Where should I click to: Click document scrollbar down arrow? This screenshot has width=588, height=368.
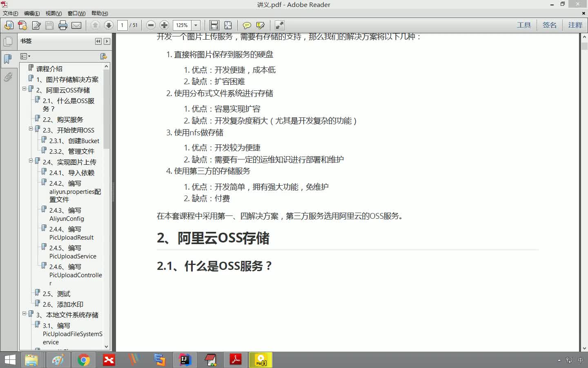point(584,348)
